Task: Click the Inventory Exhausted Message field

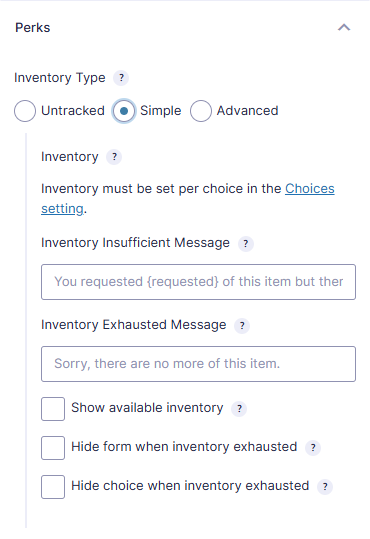Action: (198, 364)
